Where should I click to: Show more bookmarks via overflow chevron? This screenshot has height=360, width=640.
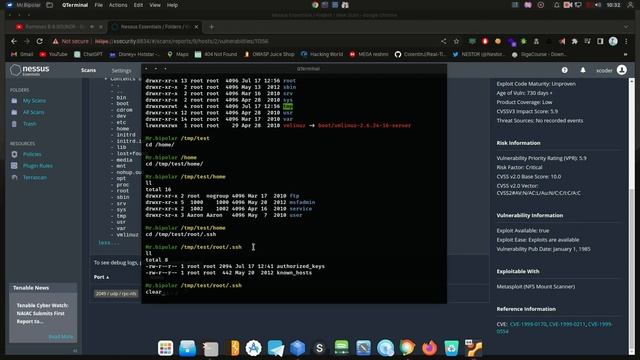[x=625, y=54]
